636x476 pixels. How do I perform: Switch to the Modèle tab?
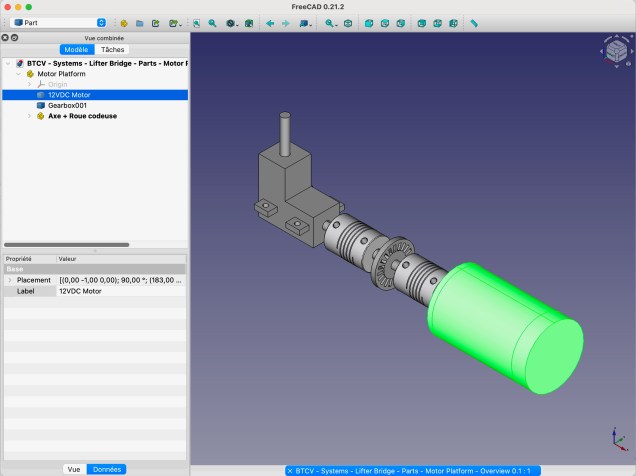pyautogui.click(x=75, y=49)
